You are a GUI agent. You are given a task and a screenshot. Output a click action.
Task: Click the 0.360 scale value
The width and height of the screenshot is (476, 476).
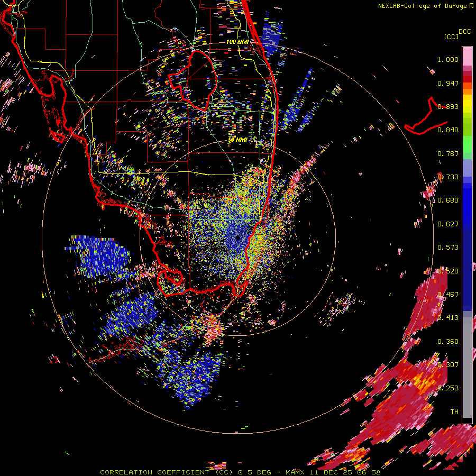pyautogui.click(x=448, y=342)
